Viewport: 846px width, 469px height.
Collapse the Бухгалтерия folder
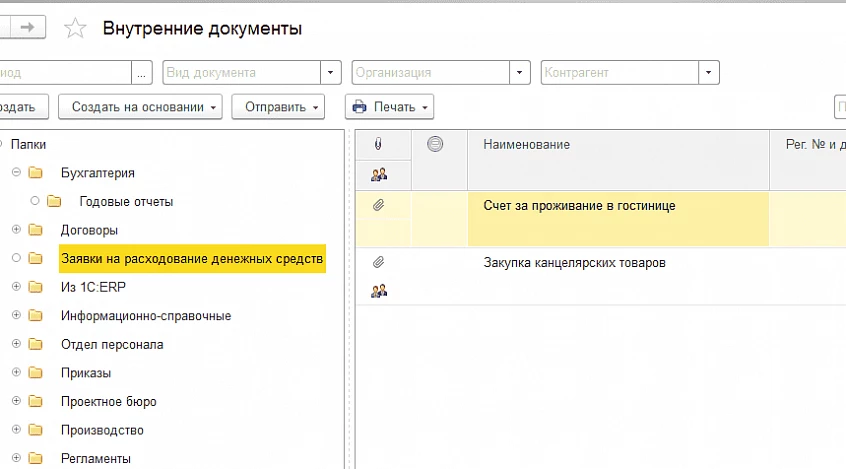click(16, 172)
